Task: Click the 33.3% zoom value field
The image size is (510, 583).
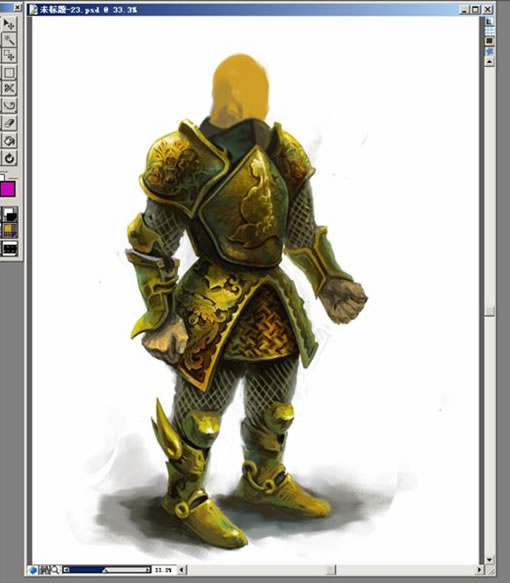Action: [163, 570]
